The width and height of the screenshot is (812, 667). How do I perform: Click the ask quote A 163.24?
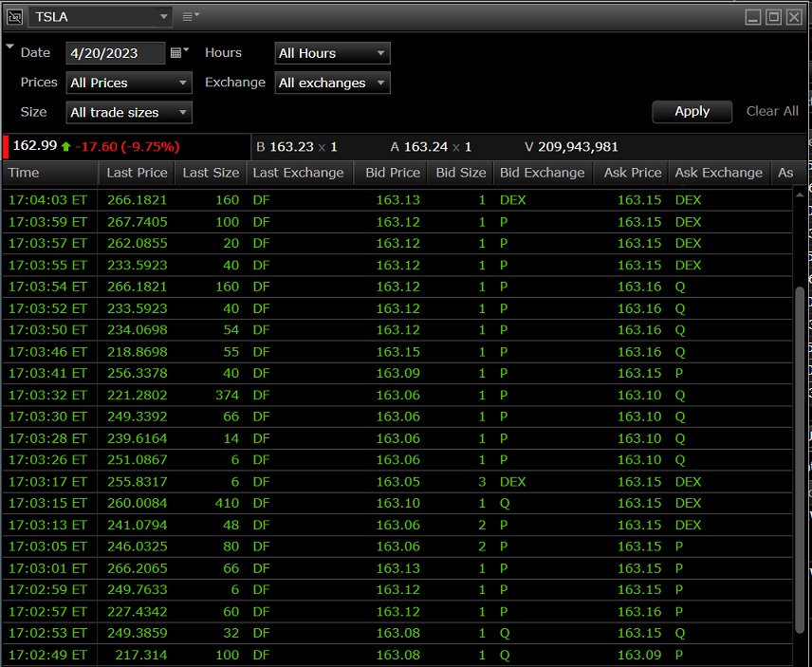[431, 147]
